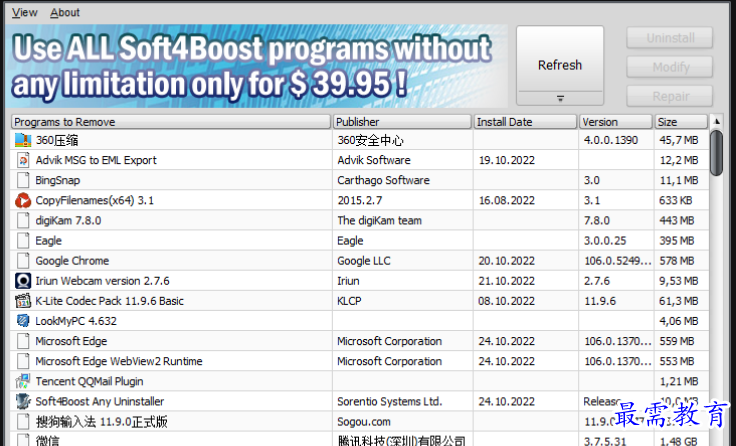Select digiKam 7.8.0 entry

(68, 221)
